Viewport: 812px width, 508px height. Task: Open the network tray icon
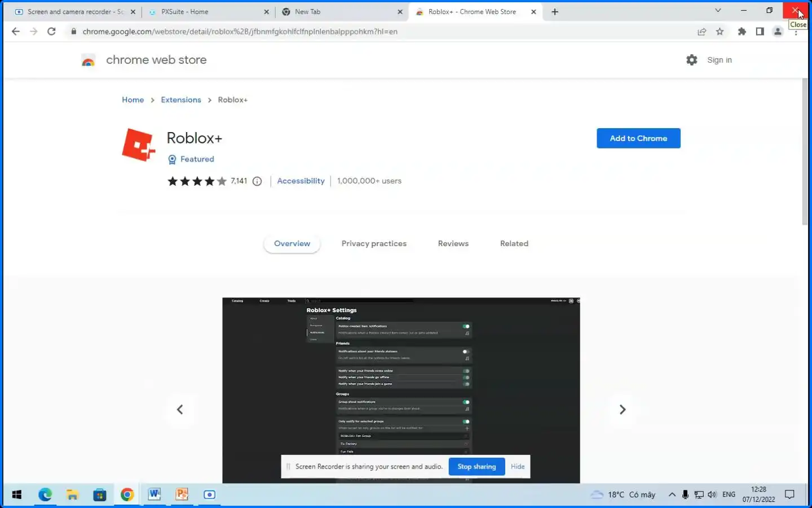coord(699,494)
